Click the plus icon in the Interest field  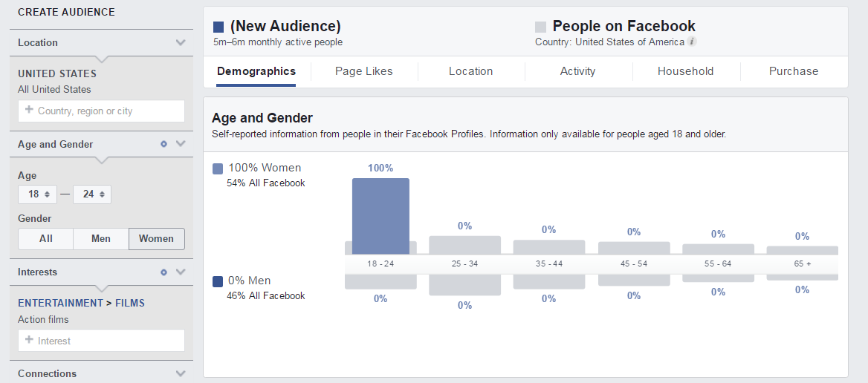29,340
